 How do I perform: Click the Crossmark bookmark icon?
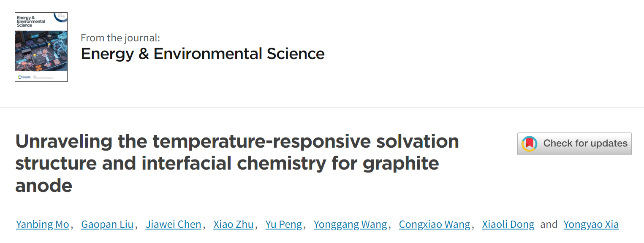pyautogui.click(x=530, y=144)
